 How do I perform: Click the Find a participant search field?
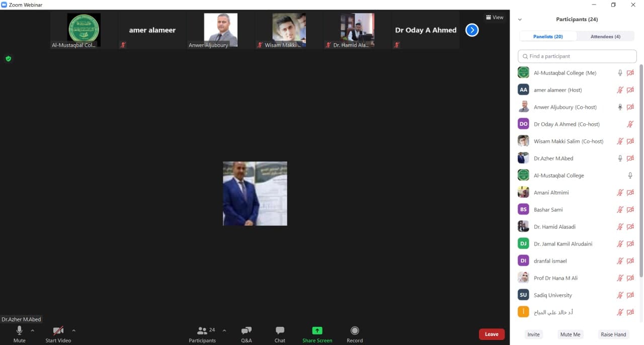click(577, 56)
